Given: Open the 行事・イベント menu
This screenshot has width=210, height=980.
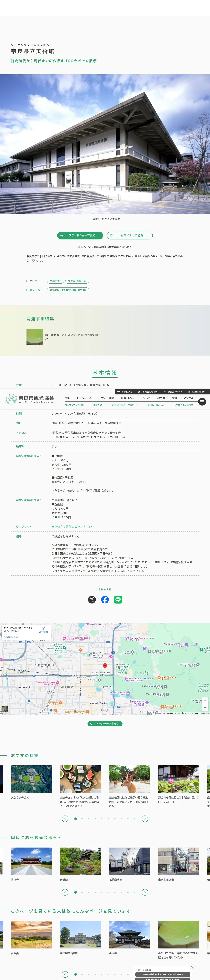Looking at the screenshot, I should (128, 398).
